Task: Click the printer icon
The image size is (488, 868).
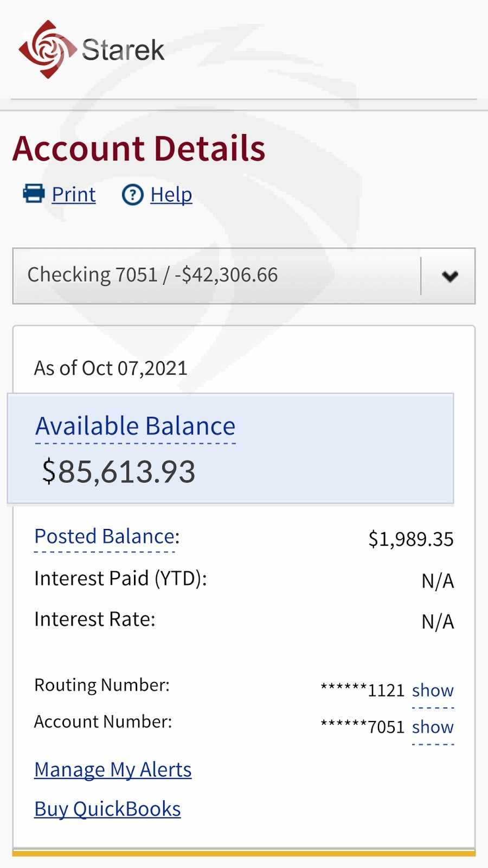Action: (x=34, y=194)
